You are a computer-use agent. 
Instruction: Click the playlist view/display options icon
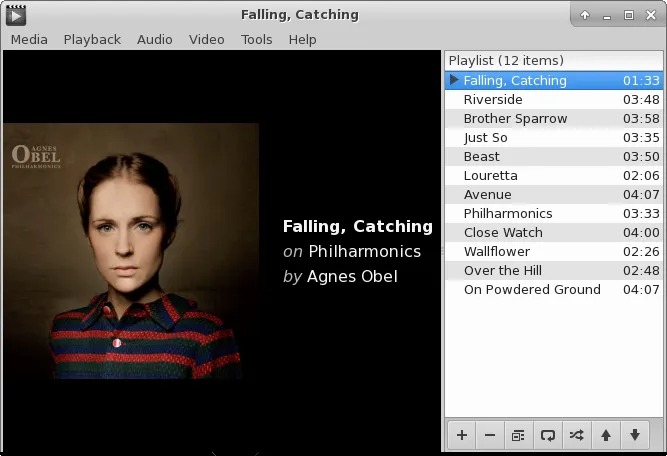click(x=518, y=435)
